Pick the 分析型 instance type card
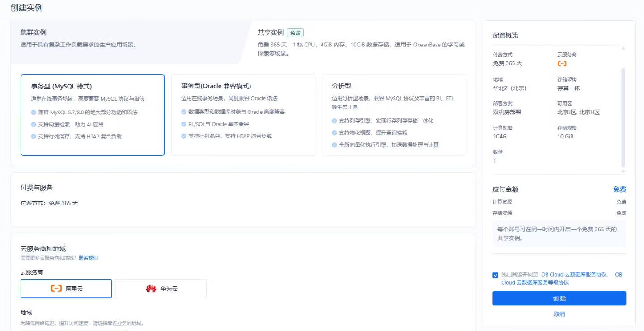The image size is (644, 331). [394, 115]
